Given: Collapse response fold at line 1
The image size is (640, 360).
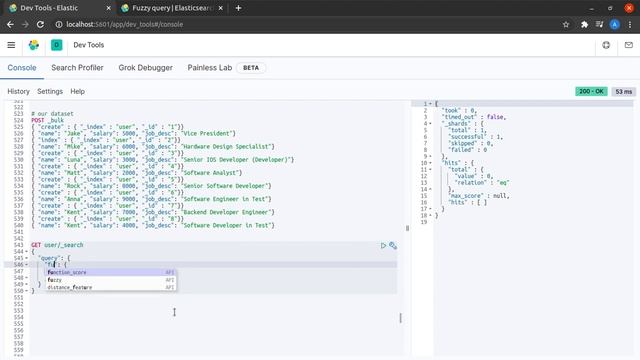Looking at the screenshot, I should coord(430,104).
